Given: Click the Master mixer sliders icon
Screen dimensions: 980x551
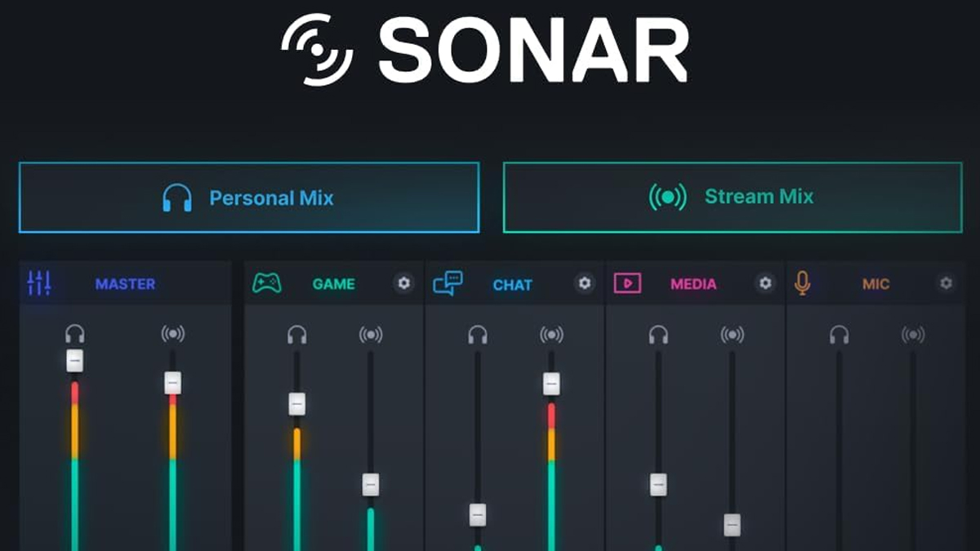Looking at the screenshot, I should [x=39, y=283].
